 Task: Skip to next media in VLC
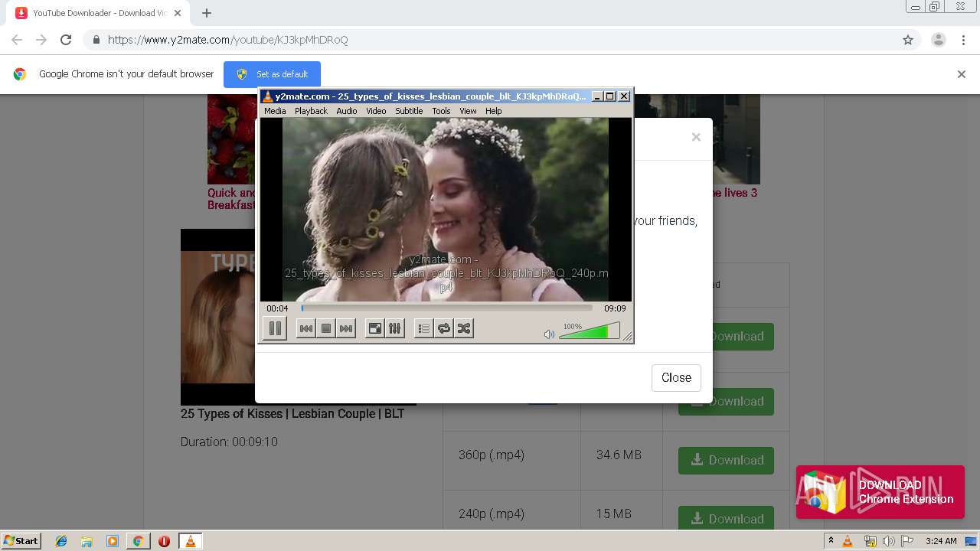click(346, 328)
